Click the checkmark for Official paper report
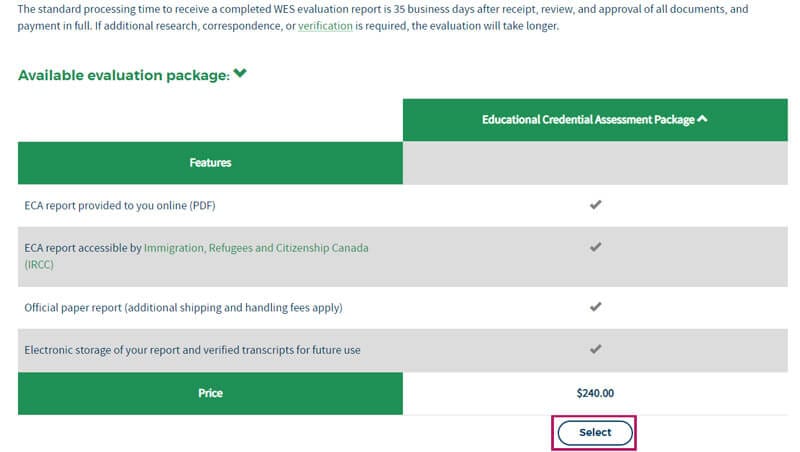This screenshot has height=452, width=800. (x=595, y=307)
